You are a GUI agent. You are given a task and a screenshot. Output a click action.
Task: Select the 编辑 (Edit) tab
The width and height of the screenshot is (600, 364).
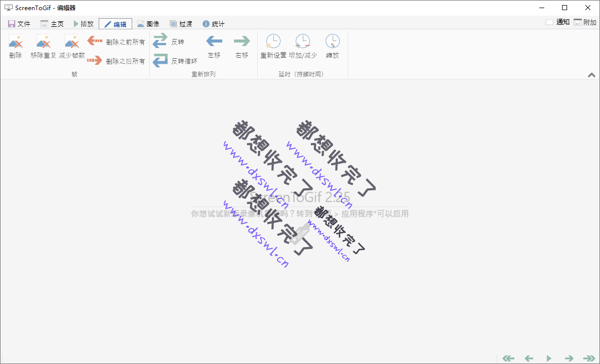115,24
